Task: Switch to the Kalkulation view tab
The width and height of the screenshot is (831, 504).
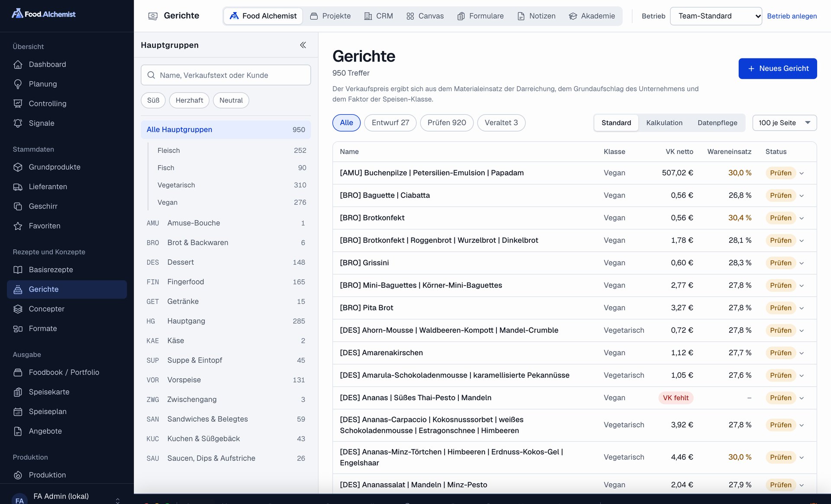Action: [664, 123]
